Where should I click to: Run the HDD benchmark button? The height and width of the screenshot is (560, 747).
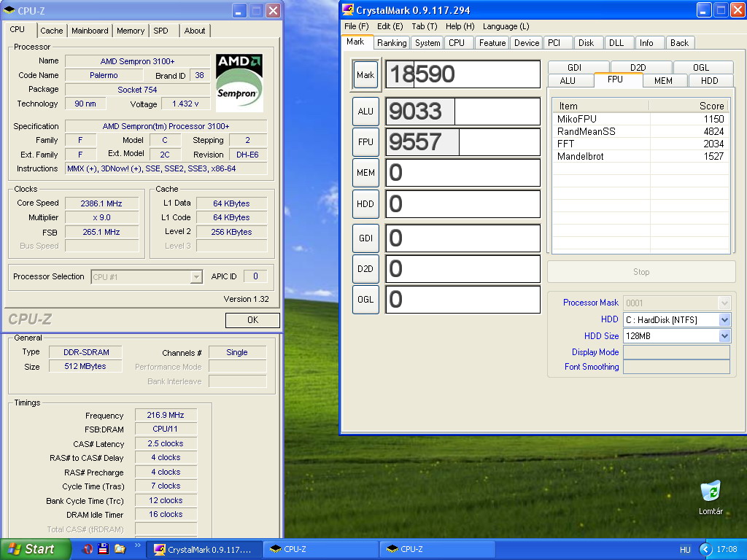[x=365, y=204]
